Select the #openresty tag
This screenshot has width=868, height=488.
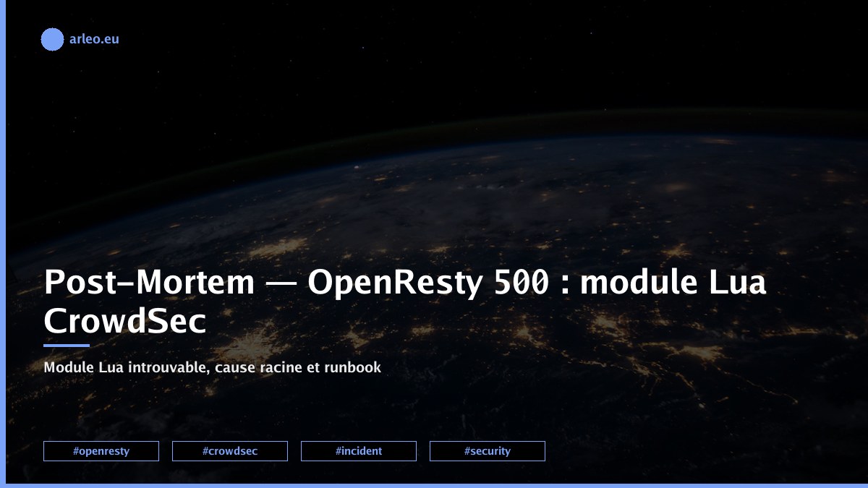[x=101, y=451]
